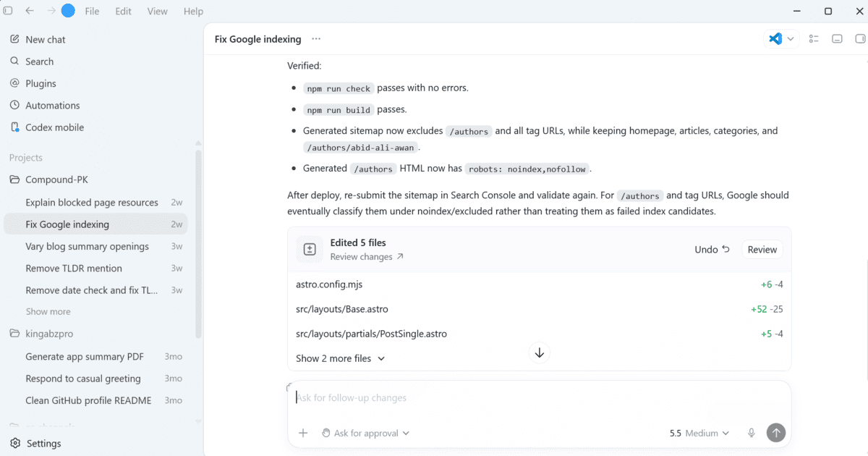Click the npm run check code snippet
Screen dimensions: 868x456
coord(338,88)
